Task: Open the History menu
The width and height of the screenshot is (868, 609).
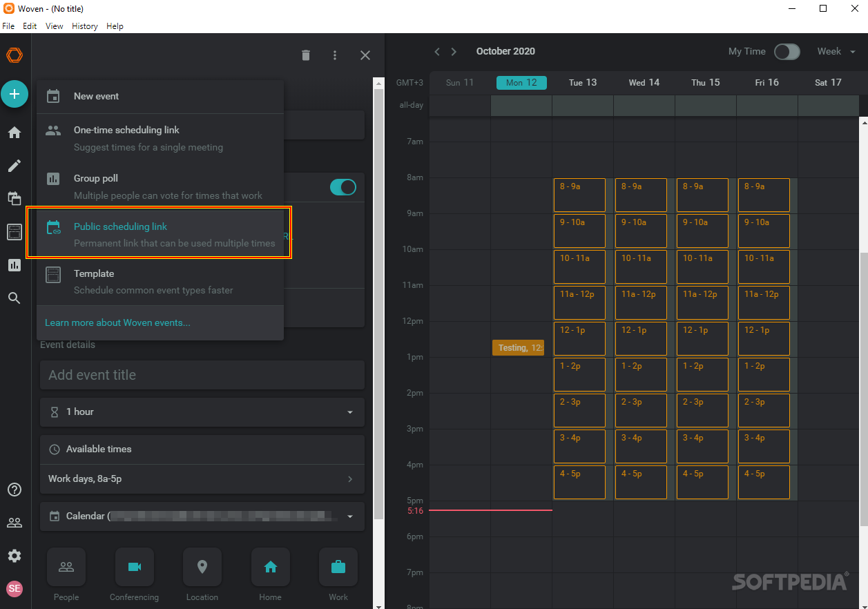Action: tap(85, 26)
